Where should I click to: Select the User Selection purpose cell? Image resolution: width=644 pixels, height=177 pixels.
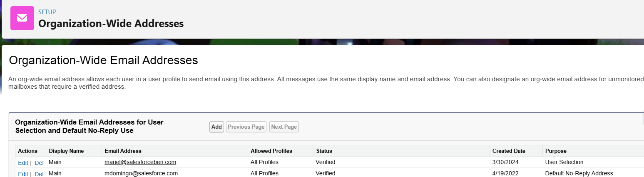pyautogui.click(x=564, y=162)
